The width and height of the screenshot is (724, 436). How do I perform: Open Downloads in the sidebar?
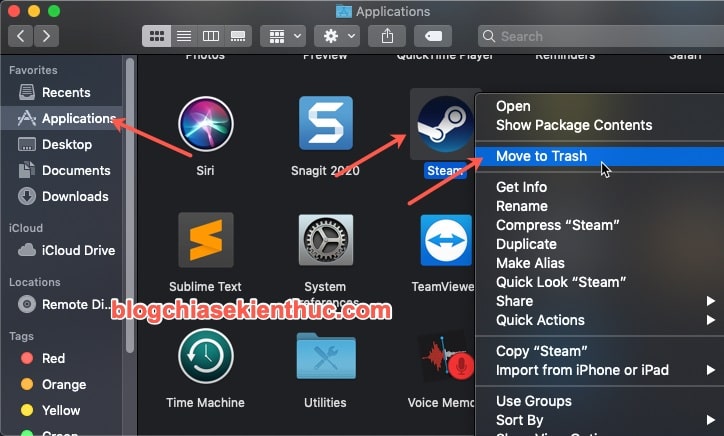61,196
